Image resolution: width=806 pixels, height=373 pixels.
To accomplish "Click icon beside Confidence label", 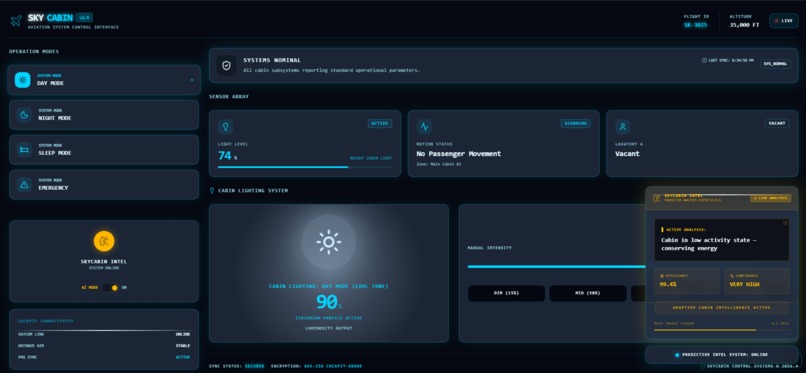I will (x=731, y=276).
